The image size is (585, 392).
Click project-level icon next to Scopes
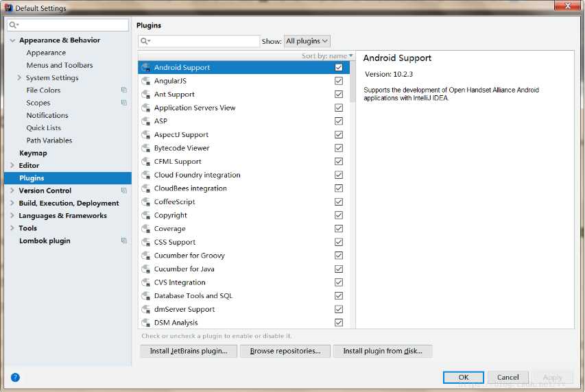tap(124, 103)
